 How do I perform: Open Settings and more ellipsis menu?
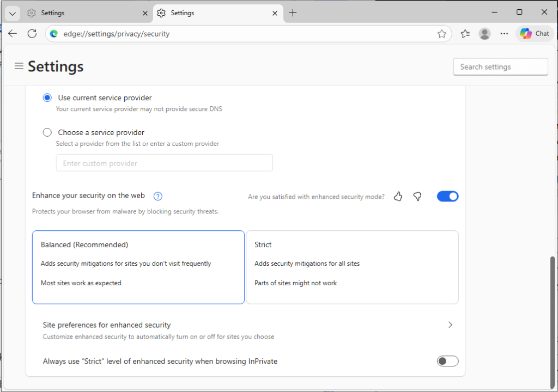(x=504, y=34)
